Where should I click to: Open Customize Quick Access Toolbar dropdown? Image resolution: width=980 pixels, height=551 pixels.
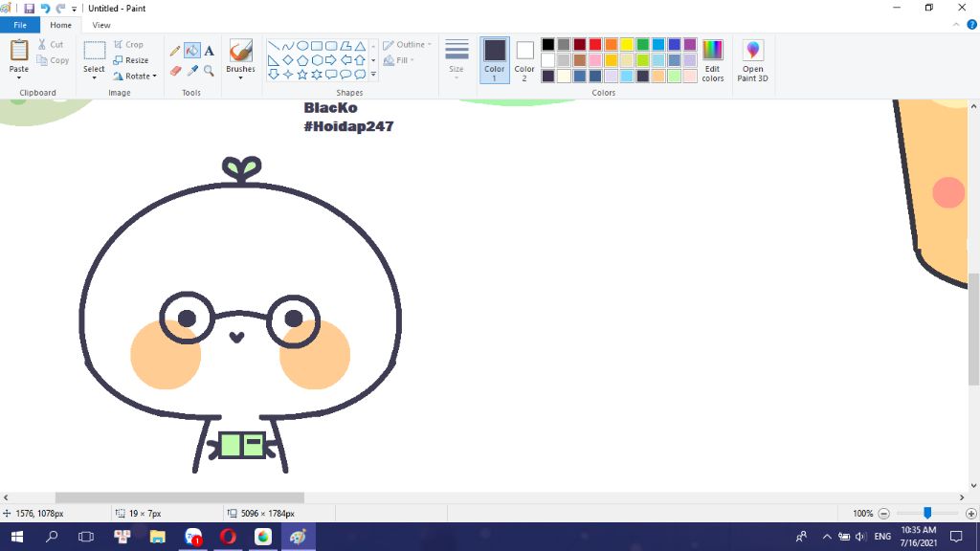[x=74, y=9]
